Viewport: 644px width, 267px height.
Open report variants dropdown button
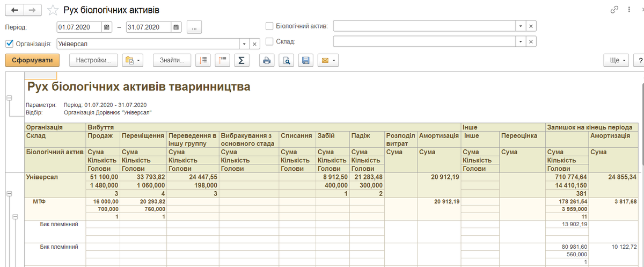[x=133, y=60]
